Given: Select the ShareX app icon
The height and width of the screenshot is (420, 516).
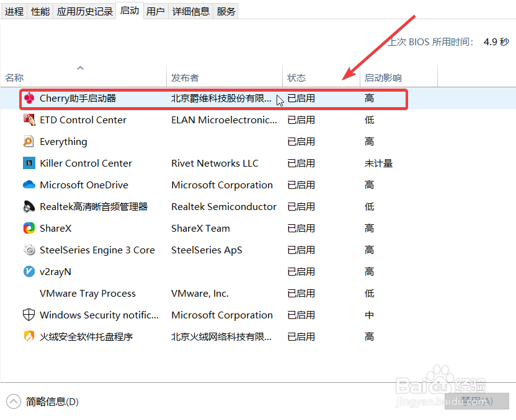Looking at the screenshot, I should [29, 228].
